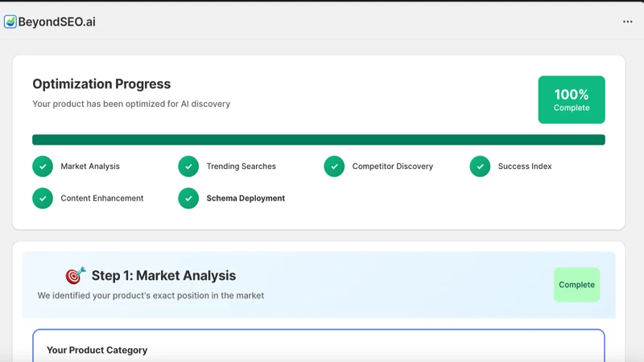The height and width of the screenshot is (362, 644).
Task: Click 'We identified your product's exact position' text
Action: pos(151,295)
